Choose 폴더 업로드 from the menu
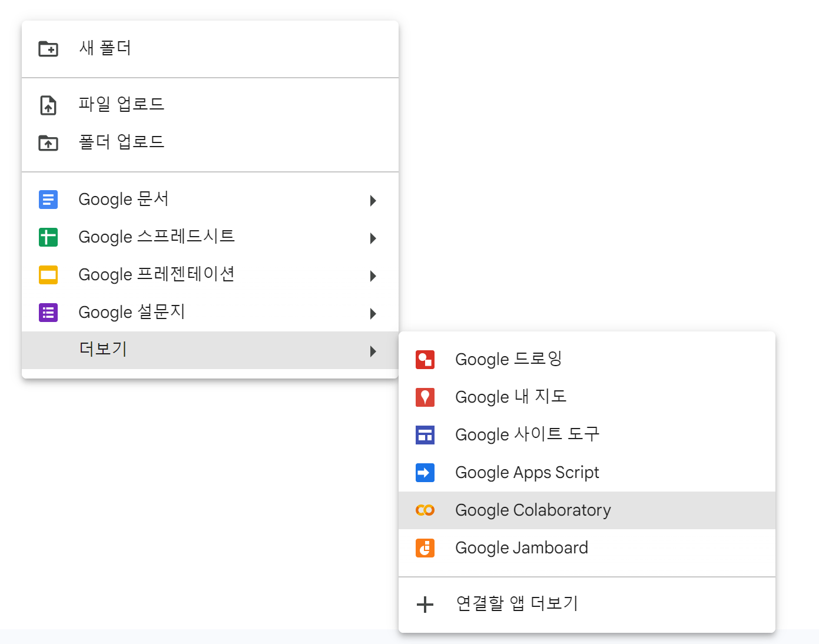 210,142
